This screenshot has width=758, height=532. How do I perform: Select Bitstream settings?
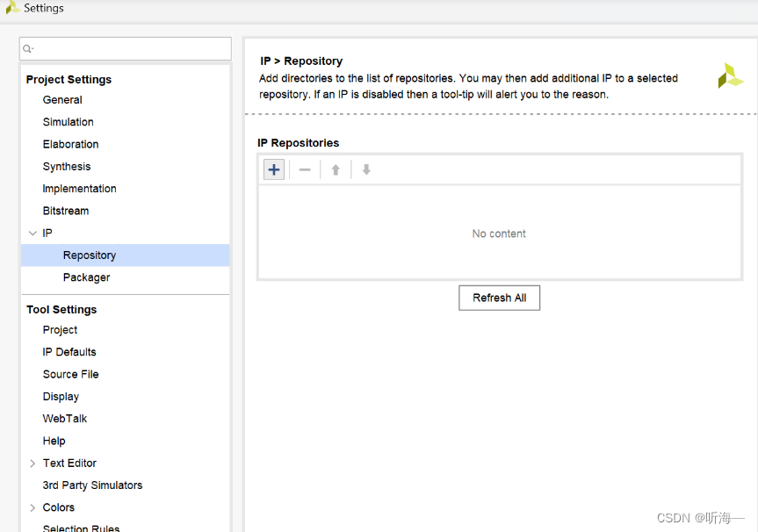click(66, 212)
